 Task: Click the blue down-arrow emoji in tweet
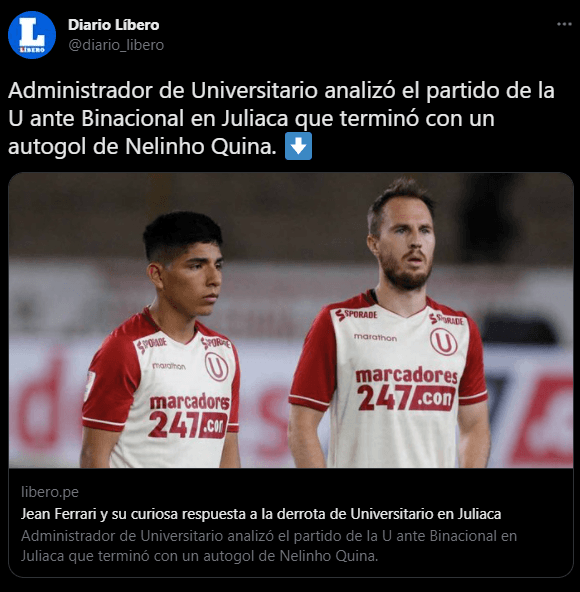point(298,146)
